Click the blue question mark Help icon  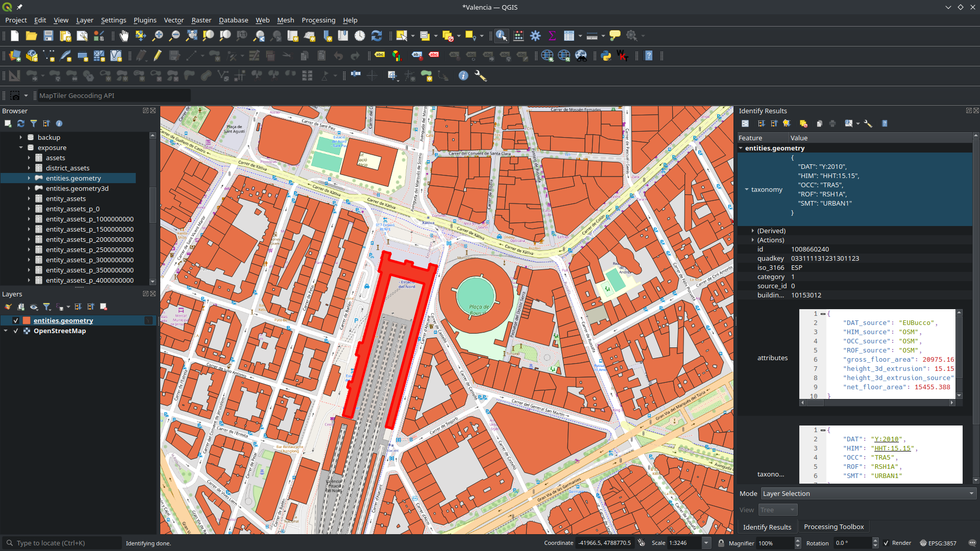649,56
